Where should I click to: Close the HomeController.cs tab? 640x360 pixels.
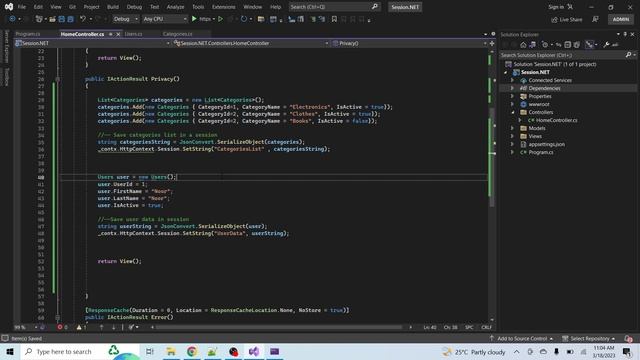(x=118, y=34)
